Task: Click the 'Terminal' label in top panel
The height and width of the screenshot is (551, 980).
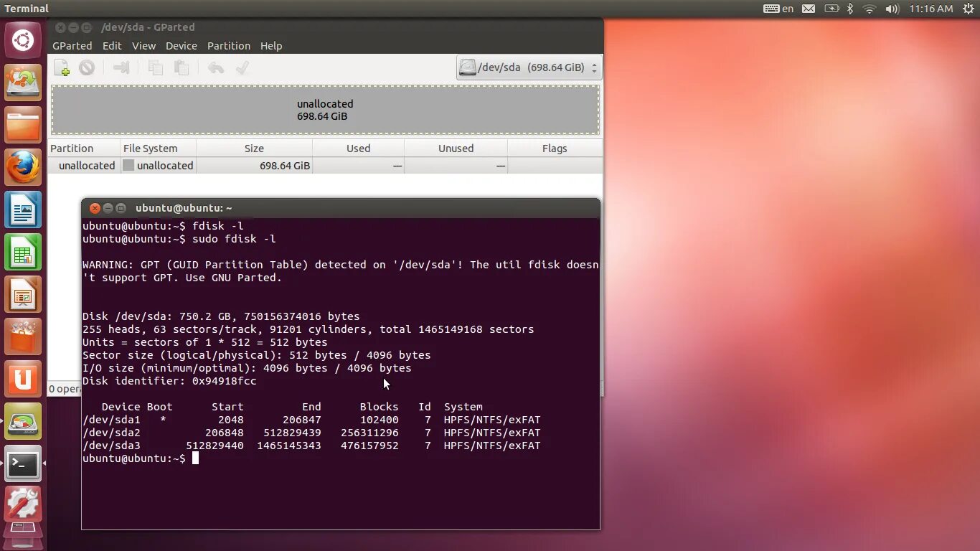Action: [27, 9]
